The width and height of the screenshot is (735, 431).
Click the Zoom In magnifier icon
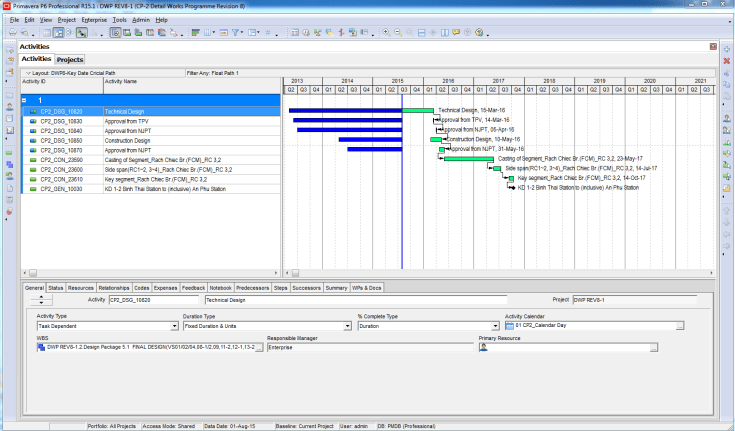pos(385,33)
